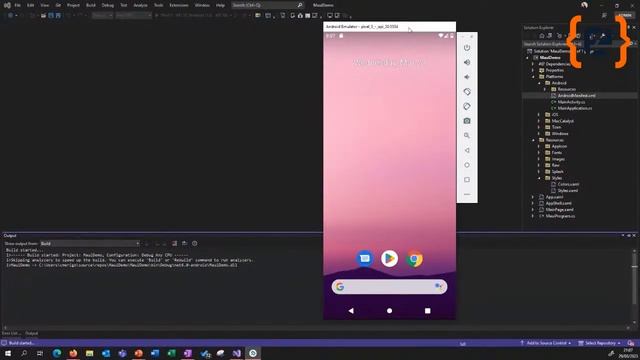Screen dimensions: 640x360
Task: Click the Solution Explorer home icon
Action: coord(542,36)
